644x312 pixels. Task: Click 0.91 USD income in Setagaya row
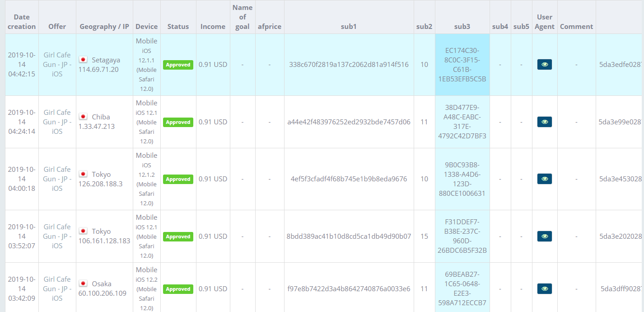tap(213, 65)
